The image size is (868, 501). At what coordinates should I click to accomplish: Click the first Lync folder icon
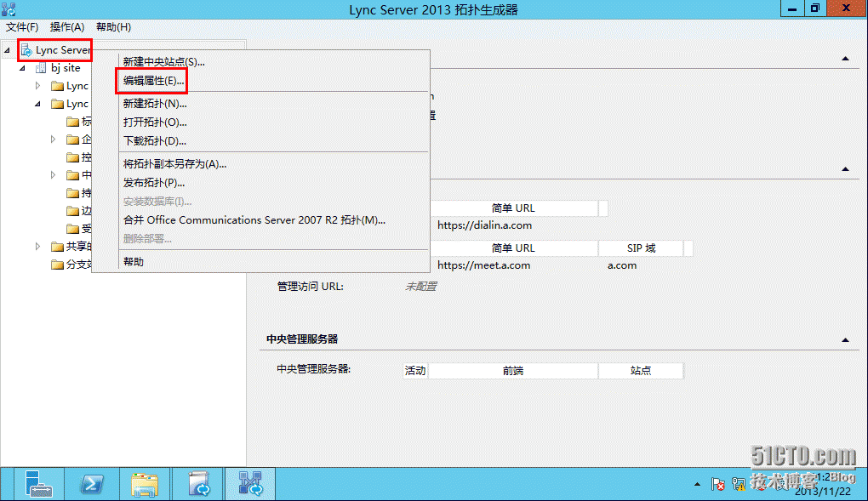point(57,86)
